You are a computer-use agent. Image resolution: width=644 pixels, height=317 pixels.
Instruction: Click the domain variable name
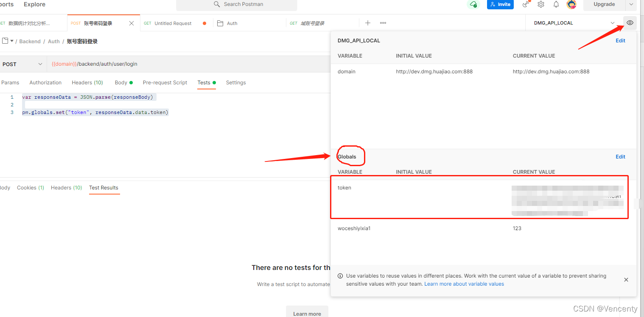coord(347,72)
